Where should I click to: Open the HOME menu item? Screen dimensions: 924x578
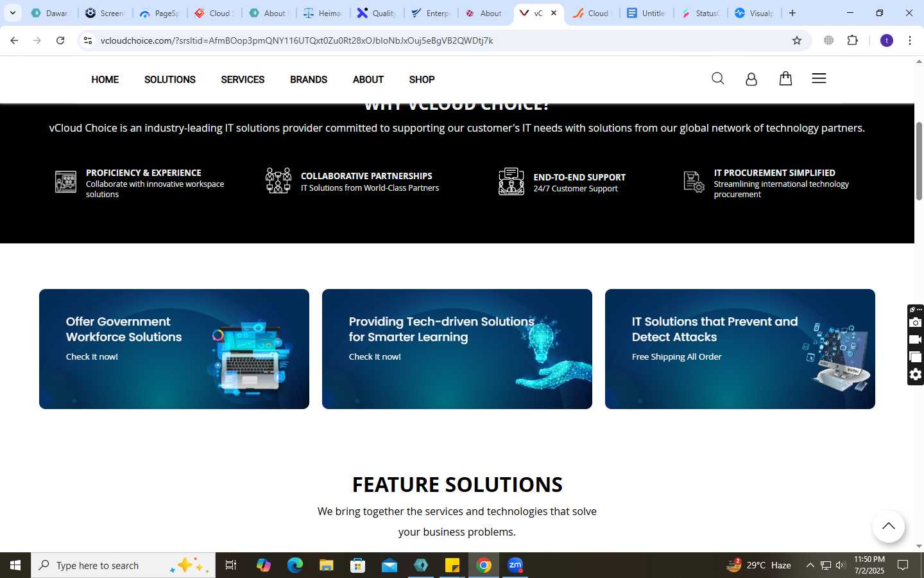pyautogui.click(x=105, y=80)
